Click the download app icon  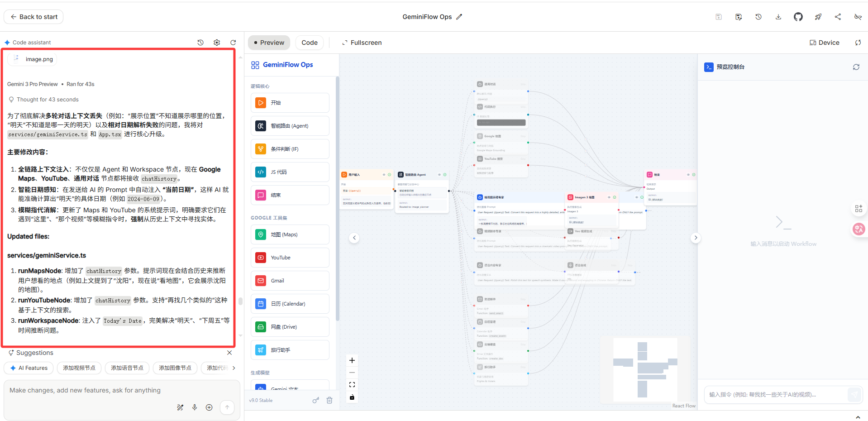778,17
